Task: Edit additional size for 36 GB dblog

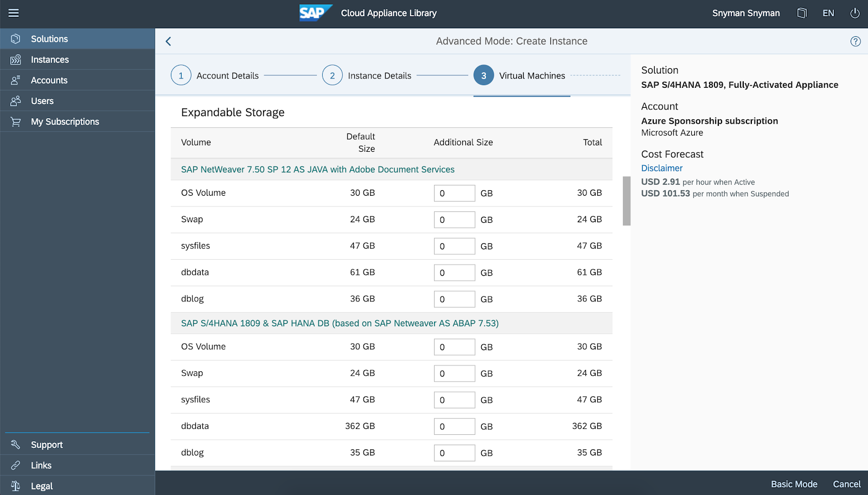Action: coord(455,299)
